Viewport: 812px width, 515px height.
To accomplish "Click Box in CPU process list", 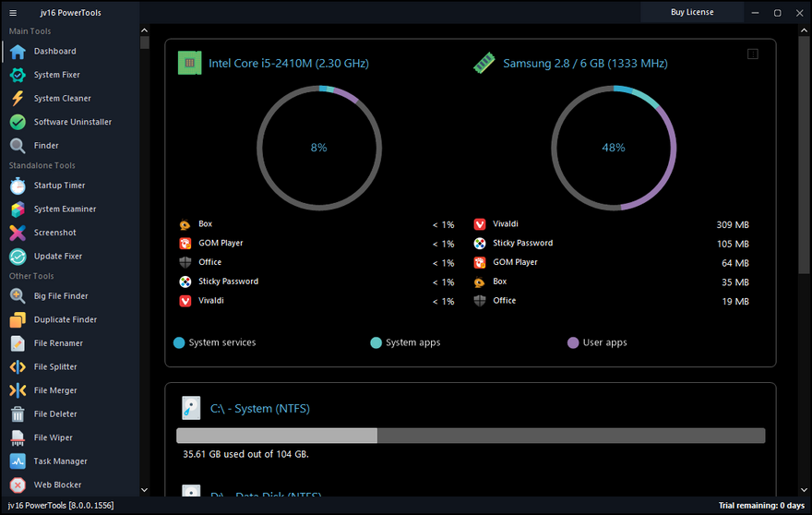I will pyautogui.click(x=206, y=224).
